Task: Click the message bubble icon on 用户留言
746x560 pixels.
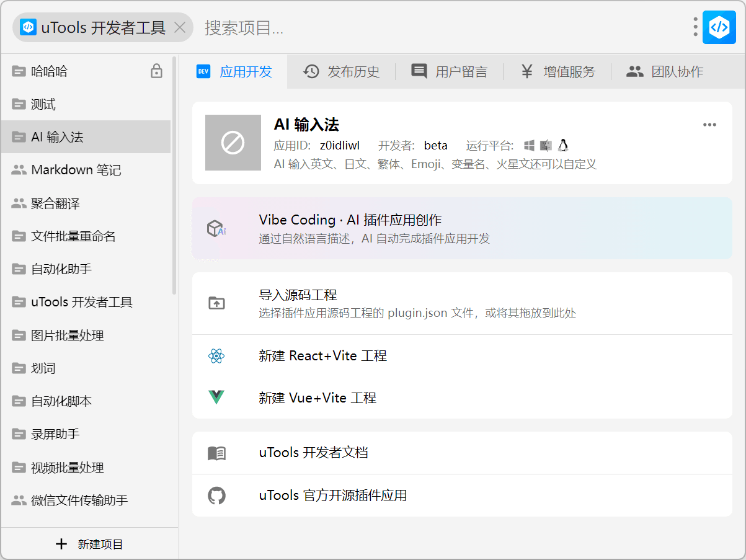Action: 419,71
